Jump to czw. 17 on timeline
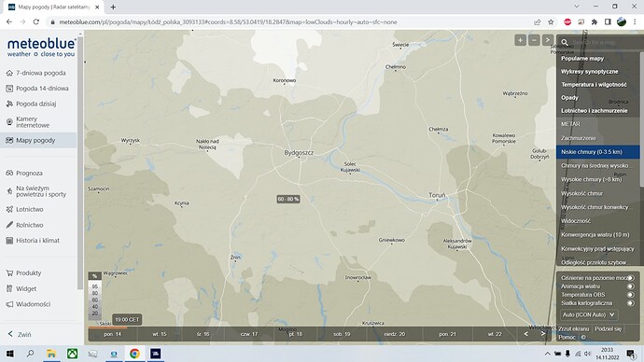 click(248, 334)
